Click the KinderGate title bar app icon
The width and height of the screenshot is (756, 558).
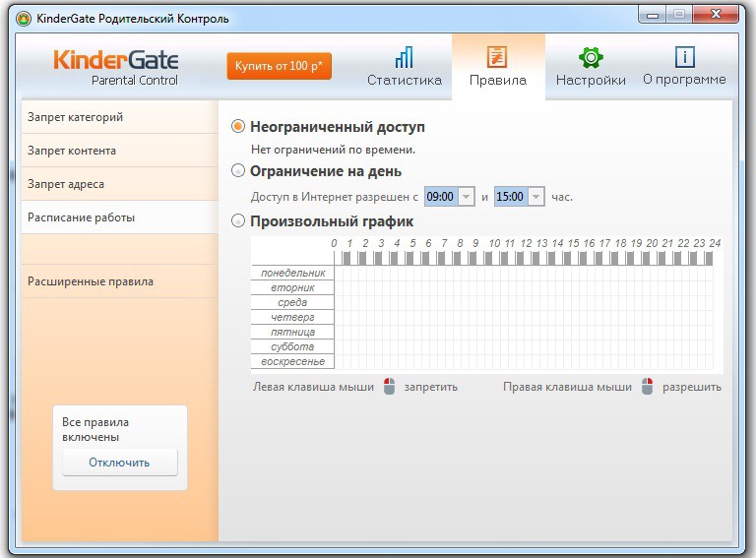pos(24,18)
